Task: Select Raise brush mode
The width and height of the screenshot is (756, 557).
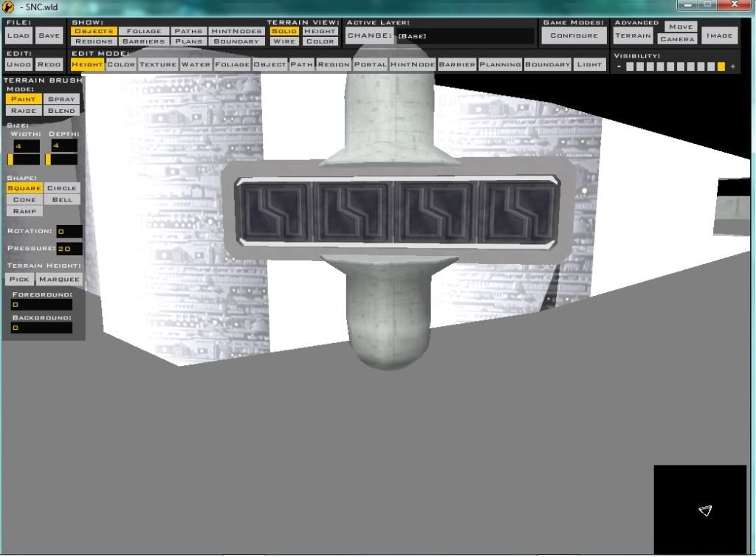Action: [24, 111]
